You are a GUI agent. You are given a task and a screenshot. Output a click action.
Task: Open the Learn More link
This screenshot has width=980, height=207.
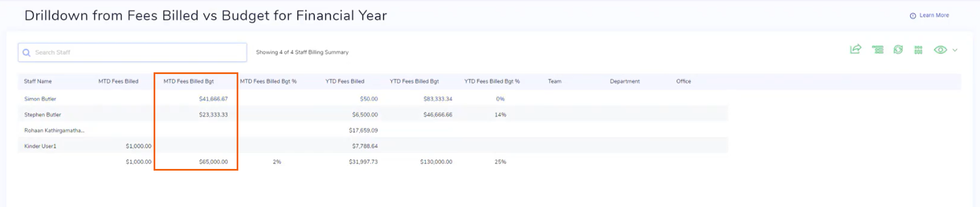pyautogui.click(x=934, y=15)
